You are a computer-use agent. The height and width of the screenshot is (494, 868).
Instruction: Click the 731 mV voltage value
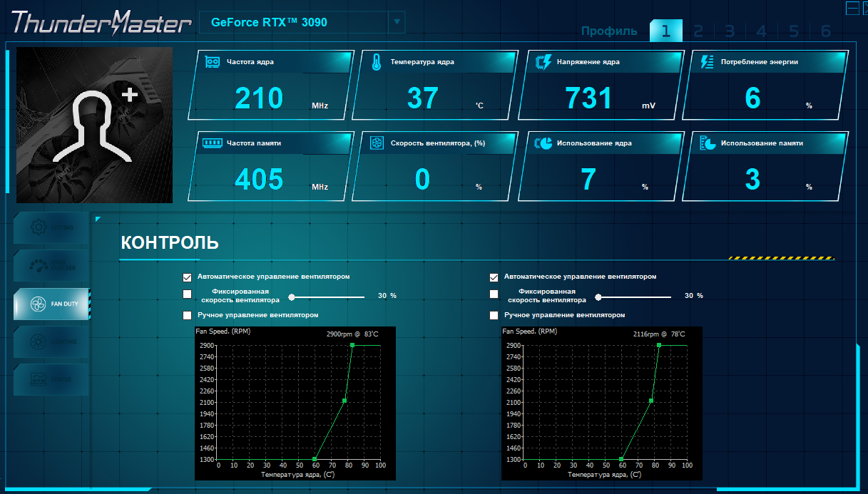[588, 98]
